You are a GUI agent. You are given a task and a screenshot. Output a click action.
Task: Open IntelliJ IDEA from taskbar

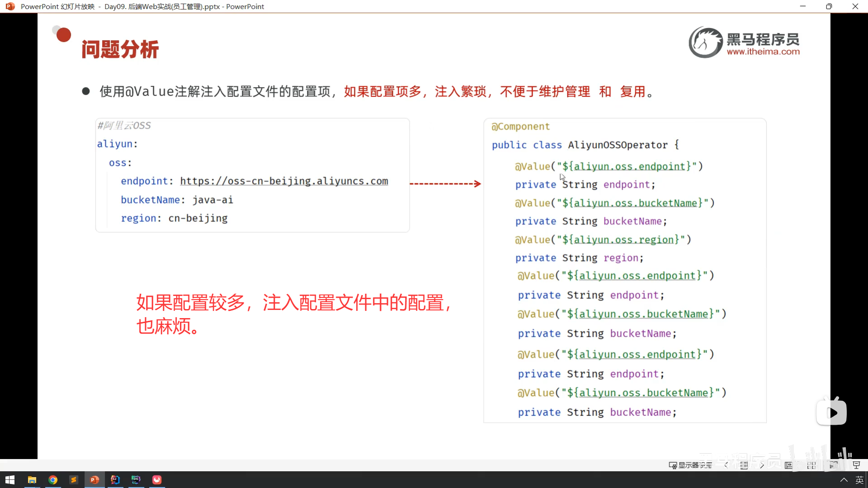pyautogui.click(x=115, y=479)
